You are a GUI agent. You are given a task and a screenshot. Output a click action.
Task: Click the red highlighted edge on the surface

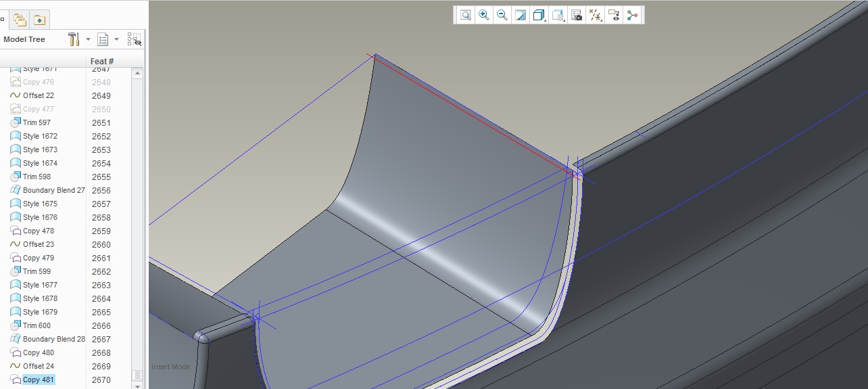473,115
